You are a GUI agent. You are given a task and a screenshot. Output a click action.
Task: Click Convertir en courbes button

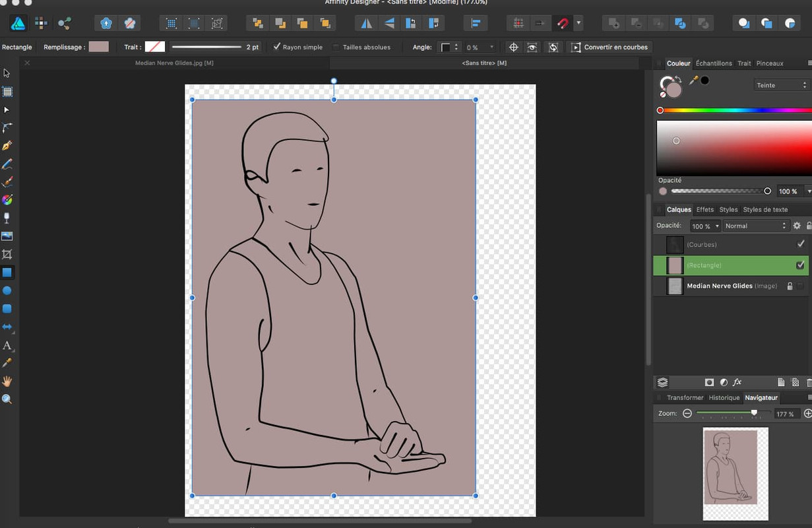(x=609, y=48)
